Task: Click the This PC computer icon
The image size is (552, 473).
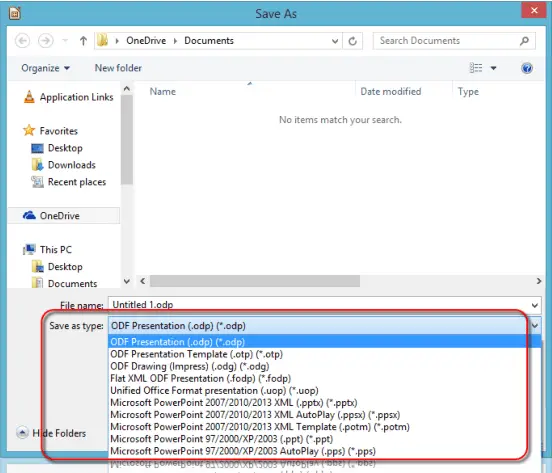Action: point(30,250)
